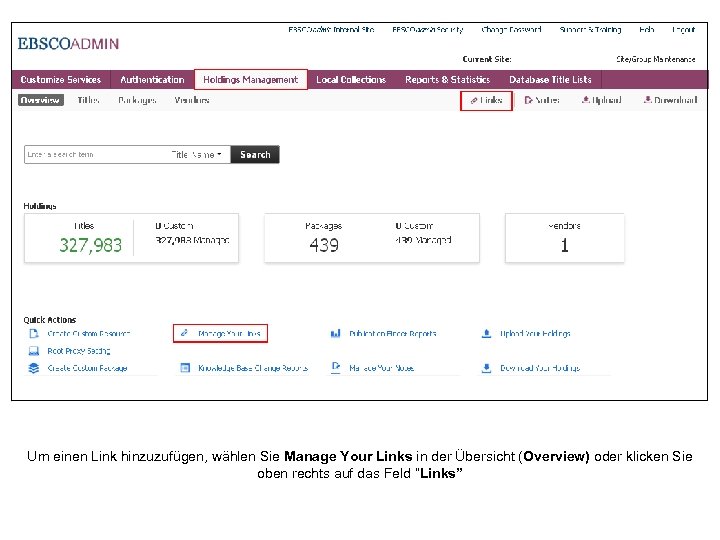Open the Title Name search dropdown
Viewport: 720px width, 540px height.
click(x=197, y=155)
